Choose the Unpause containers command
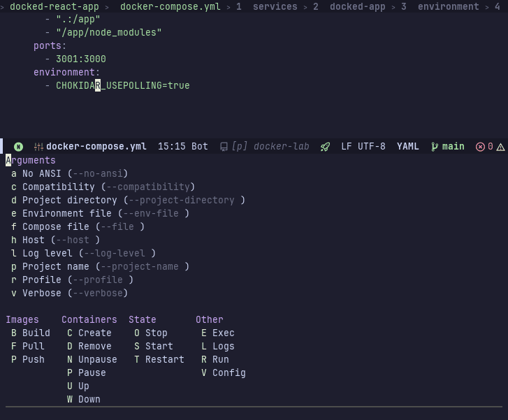 [x=92, y=360]
